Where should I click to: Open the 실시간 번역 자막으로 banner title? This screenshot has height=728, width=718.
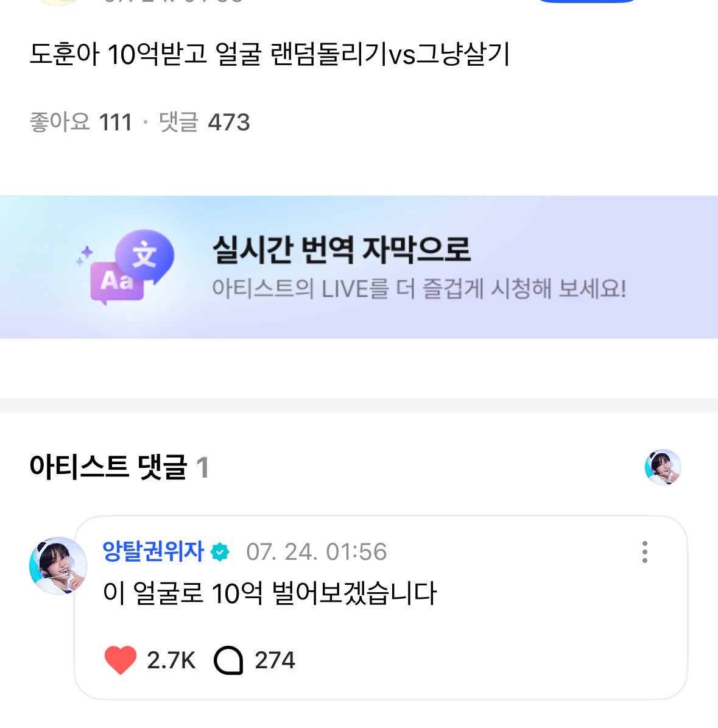pos(341,250)
